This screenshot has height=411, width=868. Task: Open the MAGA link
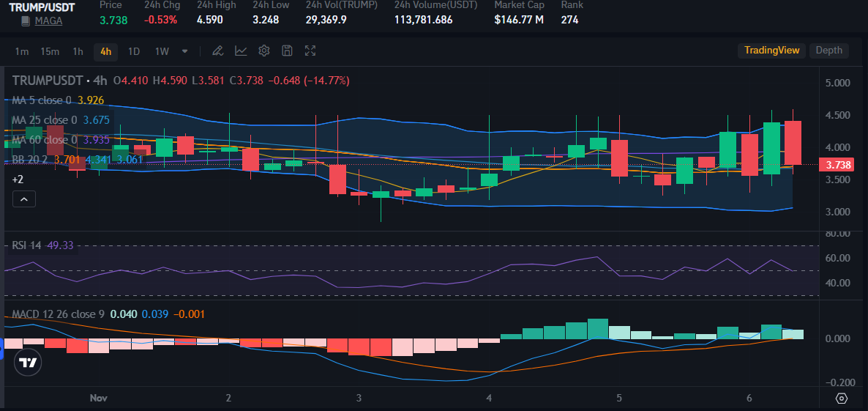49,21
